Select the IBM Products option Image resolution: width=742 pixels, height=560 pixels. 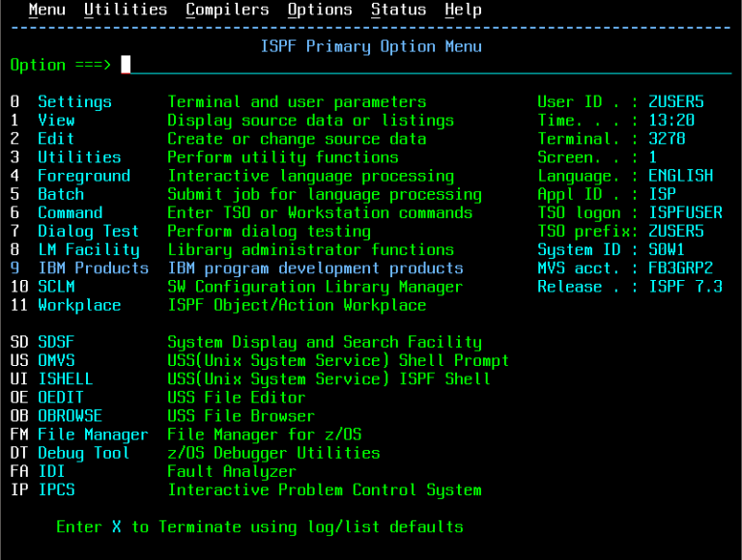pos(93,268)
